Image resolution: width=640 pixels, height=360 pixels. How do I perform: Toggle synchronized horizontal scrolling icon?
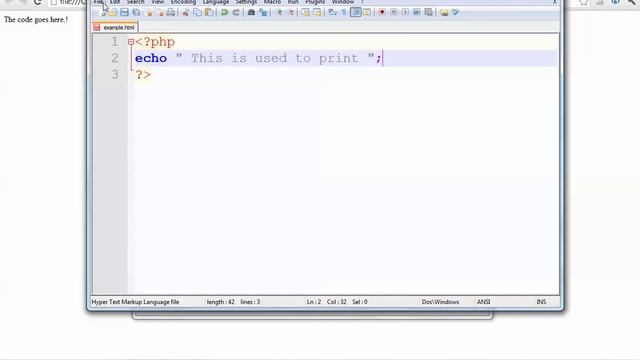tap(317, 13)
